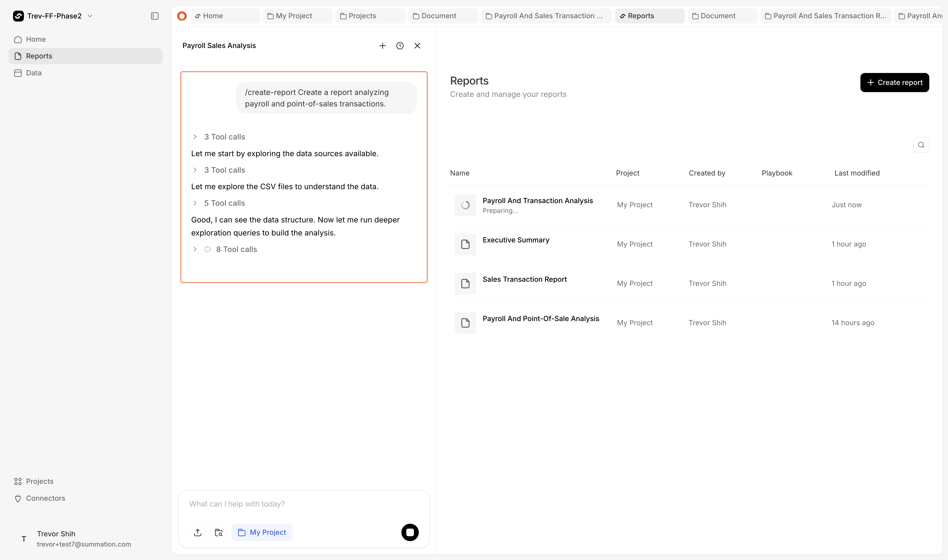Click the 'Just now' modified cell
Image resolution: width=948 pixels, height=560 pixels.
(x=847, y=205)
